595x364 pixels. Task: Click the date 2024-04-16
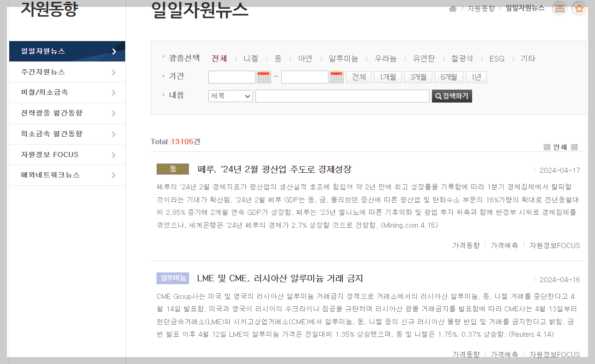coord(559,279)
